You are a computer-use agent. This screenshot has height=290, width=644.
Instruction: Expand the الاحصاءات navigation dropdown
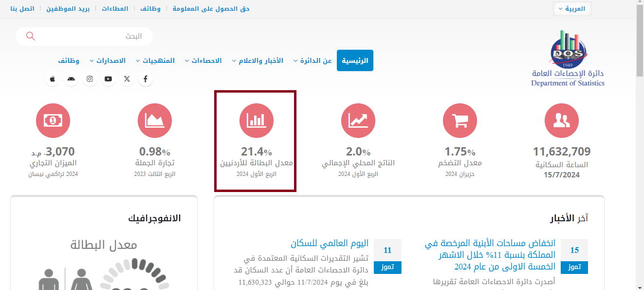tap(203, 61)
